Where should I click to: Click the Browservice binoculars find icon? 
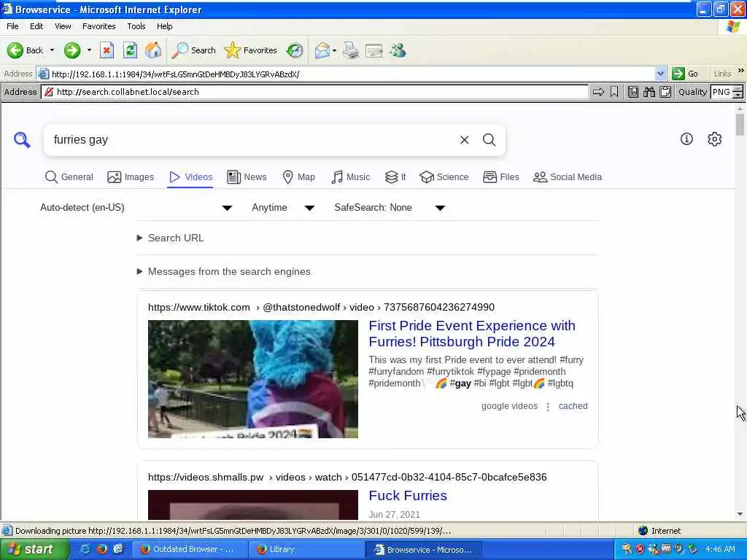coord(649,92)
